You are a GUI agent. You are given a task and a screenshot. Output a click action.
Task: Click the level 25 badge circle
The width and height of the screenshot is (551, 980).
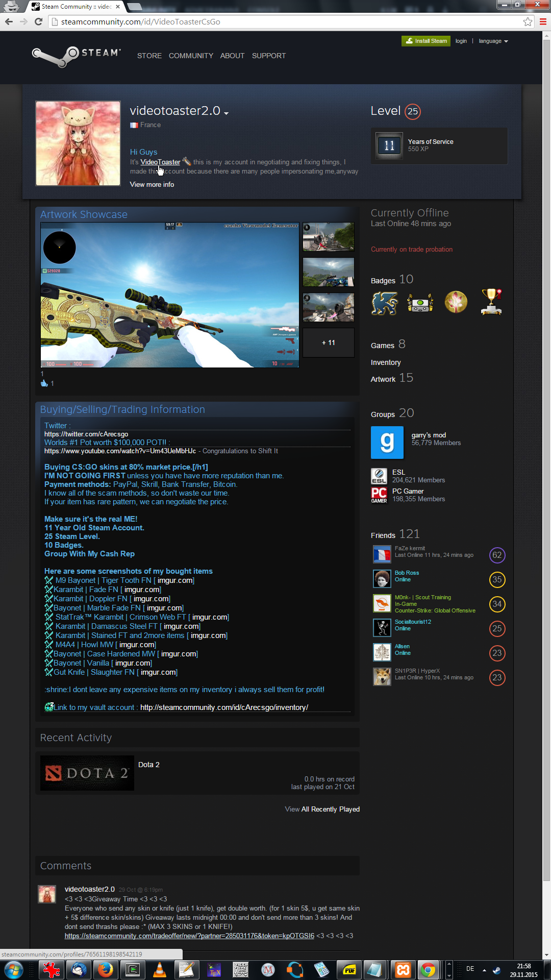coord(413,111)
